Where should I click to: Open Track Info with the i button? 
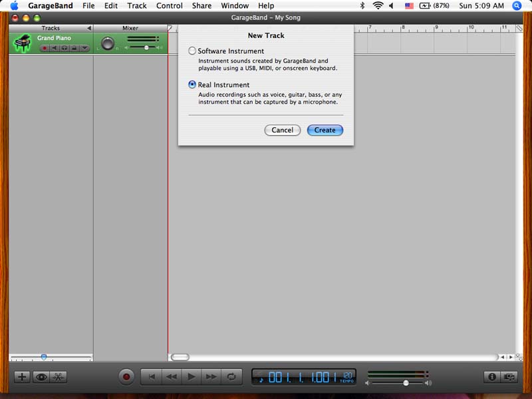point(492,377)
